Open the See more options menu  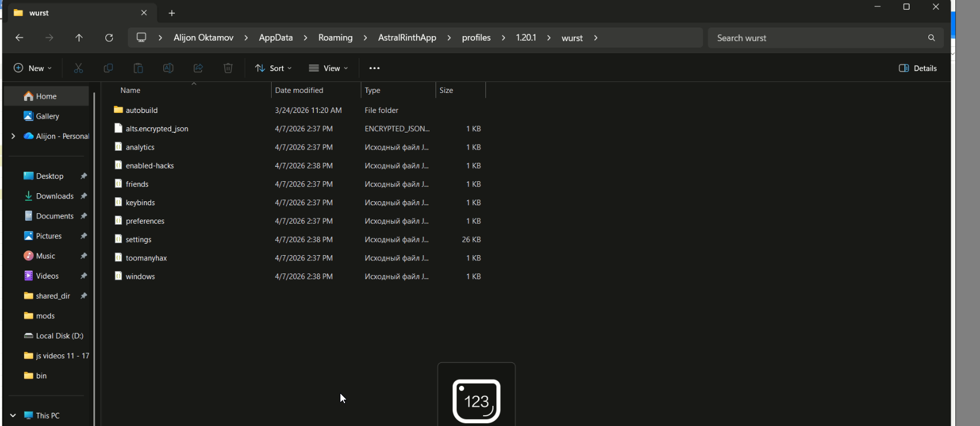pyautogui.click(x=375, y=68)
